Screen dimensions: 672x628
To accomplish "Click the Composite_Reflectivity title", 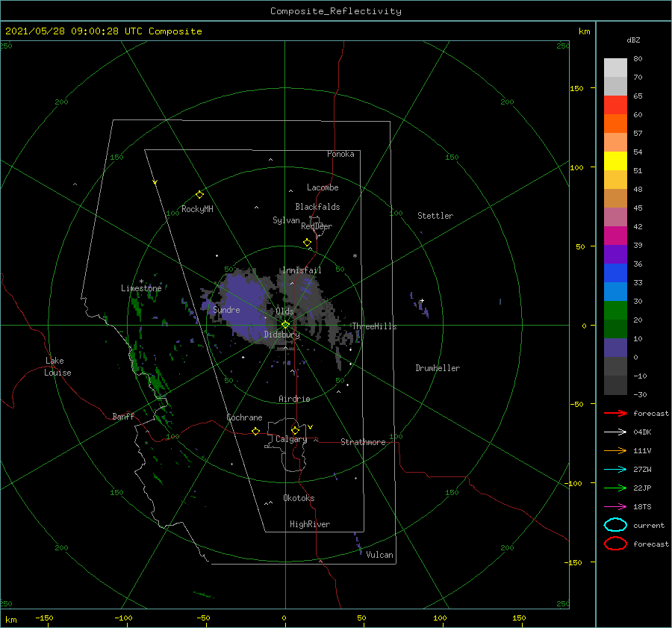I will pos(335,11).
